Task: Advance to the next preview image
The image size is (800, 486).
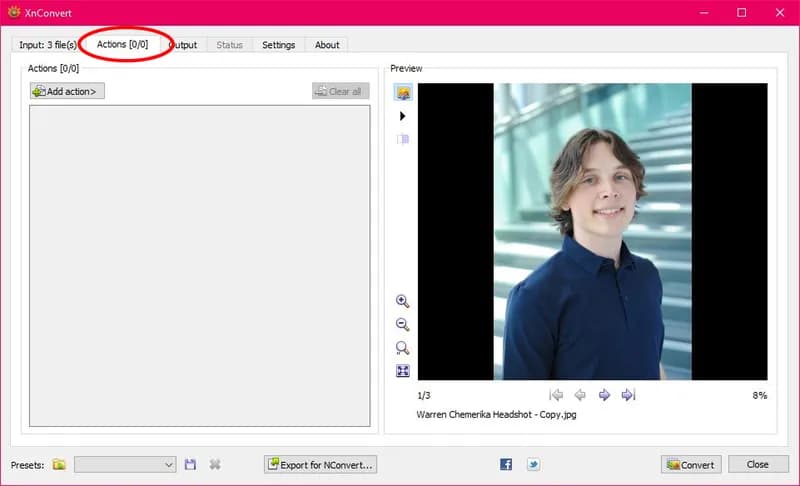Action: (604, 395)
